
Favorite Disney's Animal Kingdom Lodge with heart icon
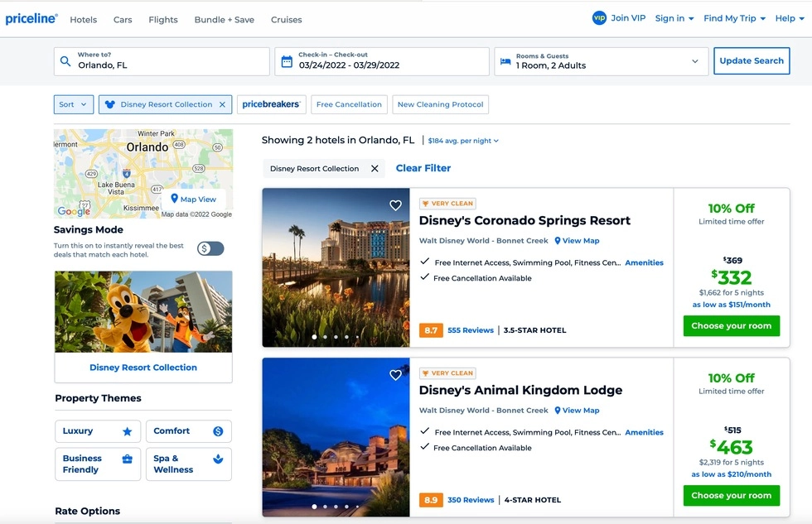(x=396, y=375)
